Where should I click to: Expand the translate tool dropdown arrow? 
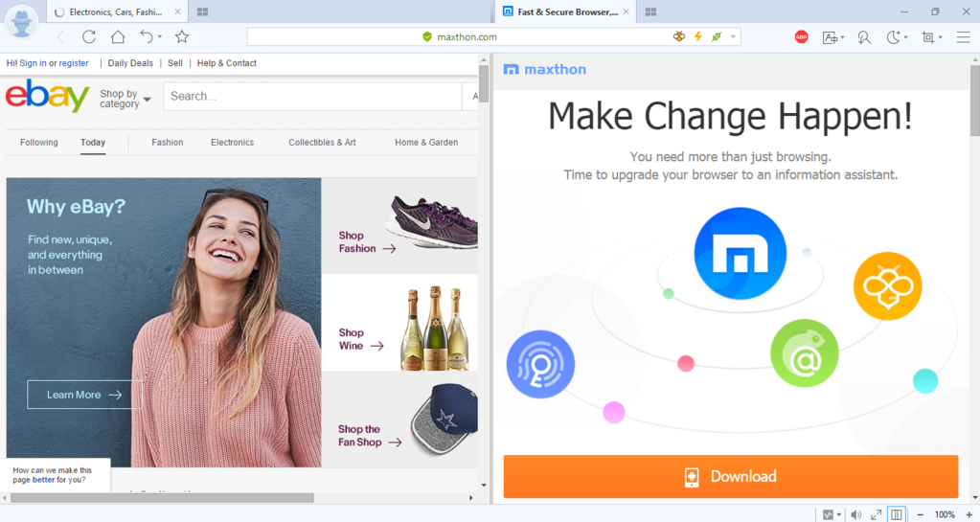point(842,37)
